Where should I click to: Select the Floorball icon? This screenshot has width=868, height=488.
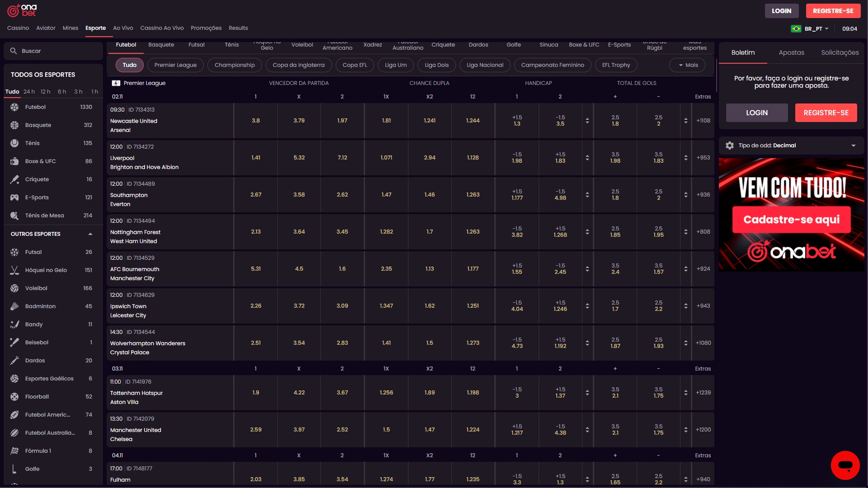14,397
